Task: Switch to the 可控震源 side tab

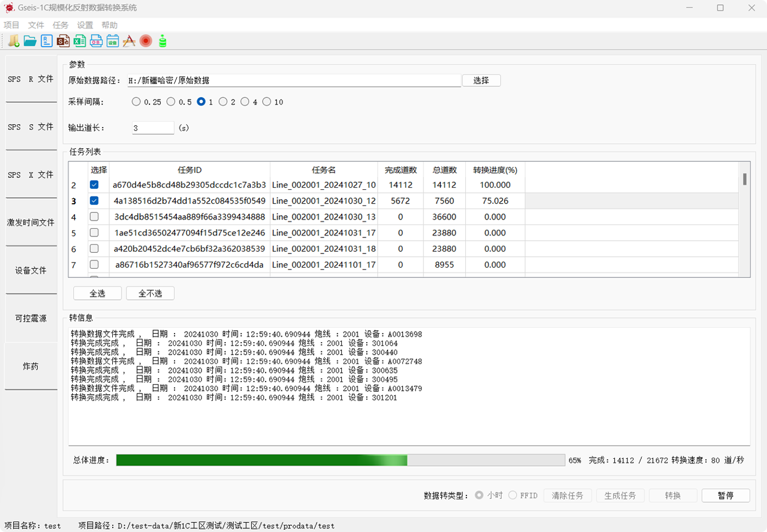Action: pos(31,319)
